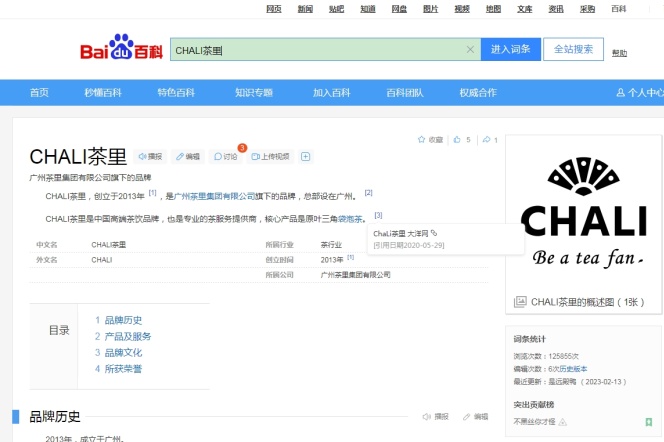Click the 是远殿鸭 contributor link

[x=562, y=381]
